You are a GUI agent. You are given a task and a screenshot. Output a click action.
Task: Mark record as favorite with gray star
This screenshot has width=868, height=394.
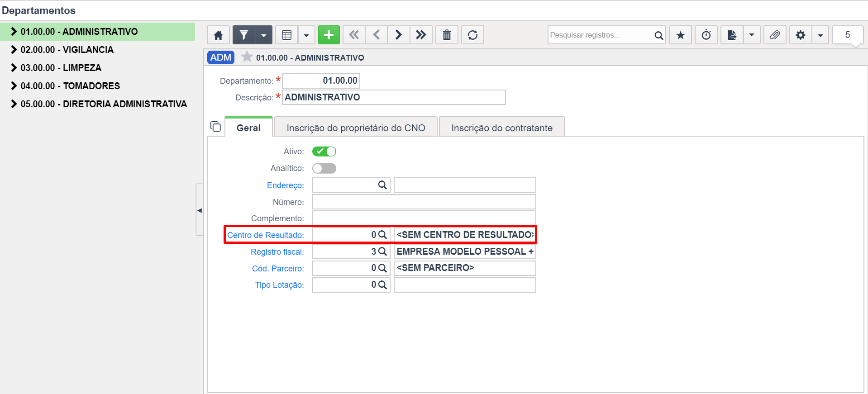coord(247,57)
